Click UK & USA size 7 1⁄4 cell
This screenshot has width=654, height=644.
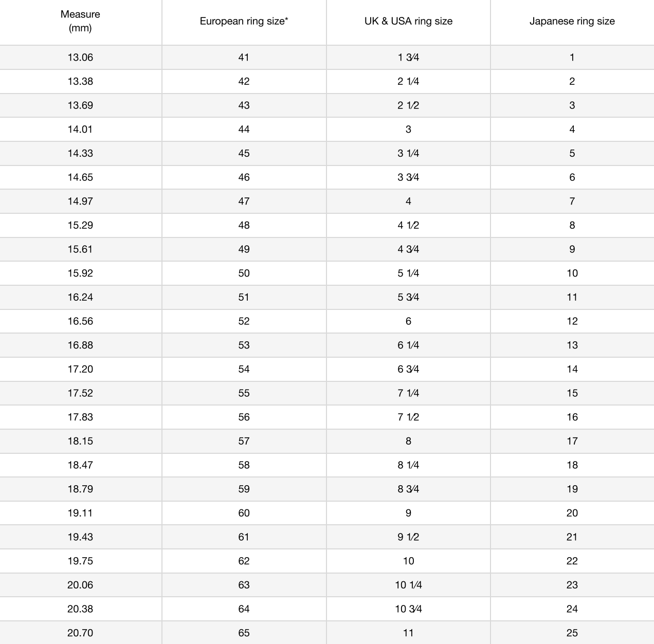point(408,393)
